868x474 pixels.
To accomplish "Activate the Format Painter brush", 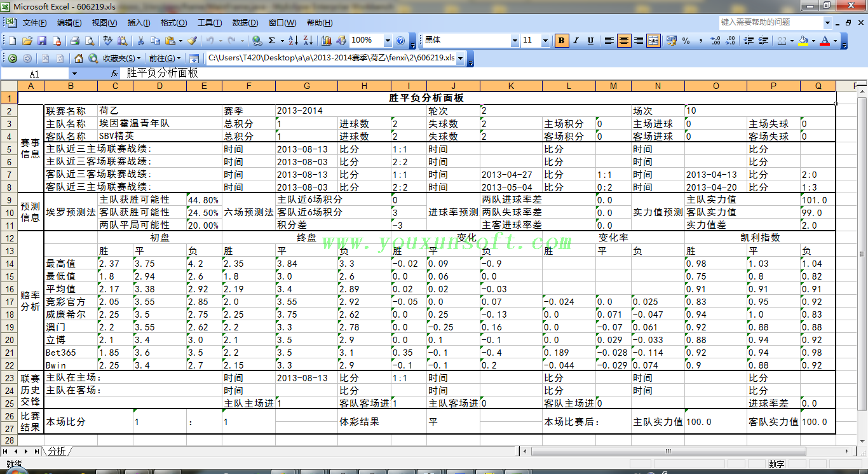I will pos(192,41).
